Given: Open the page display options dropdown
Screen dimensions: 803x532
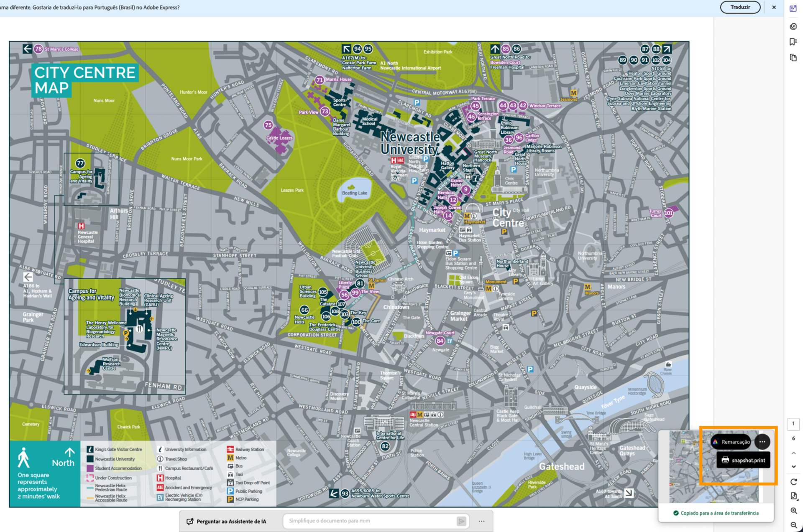Looking at the screenshot, I should pos(793,496).
